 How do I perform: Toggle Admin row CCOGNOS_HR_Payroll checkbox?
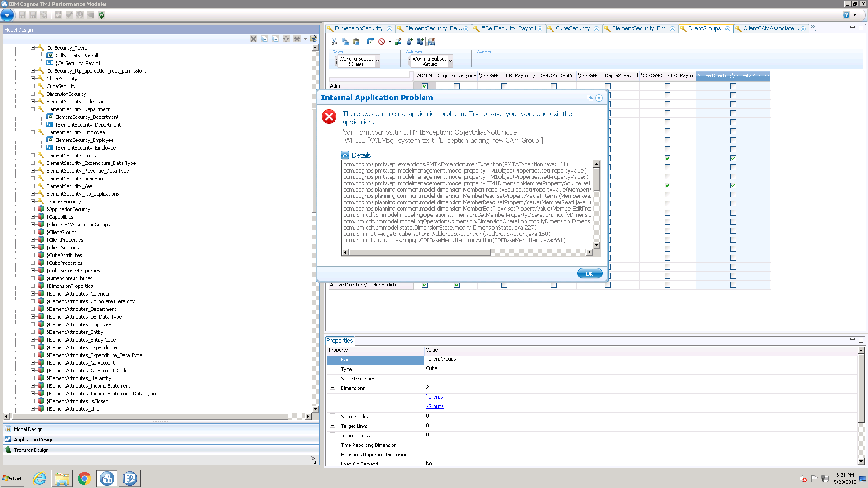(504, 86)
